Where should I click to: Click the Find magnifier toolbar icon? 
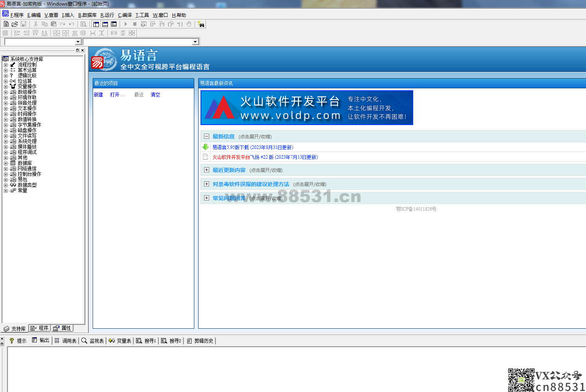pyautogui.click(x=83, y=24)
